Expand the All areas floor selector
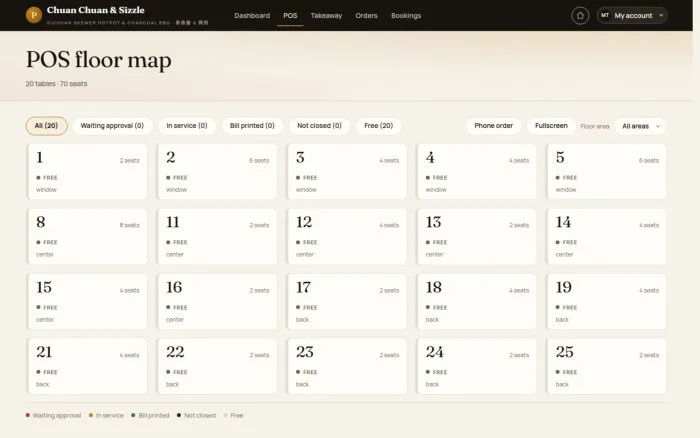Screen dimensions: 700x438 coord(640,126)
